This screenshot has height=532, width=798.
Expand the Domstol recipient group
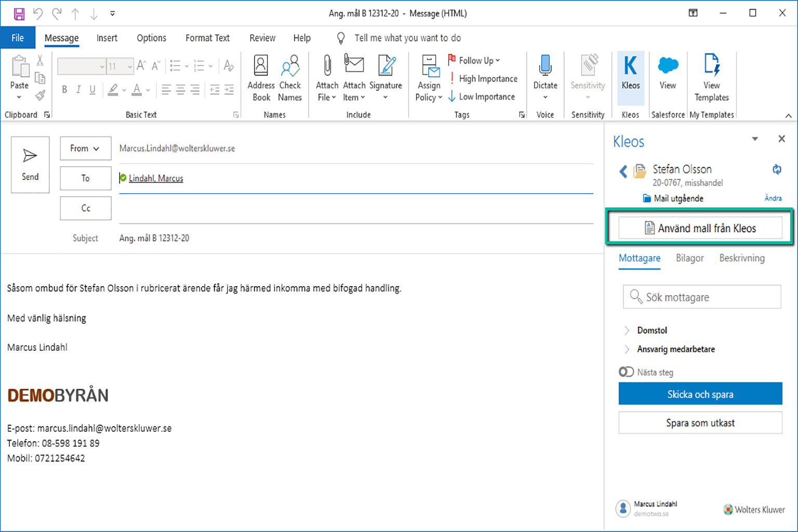click(627, 330)
